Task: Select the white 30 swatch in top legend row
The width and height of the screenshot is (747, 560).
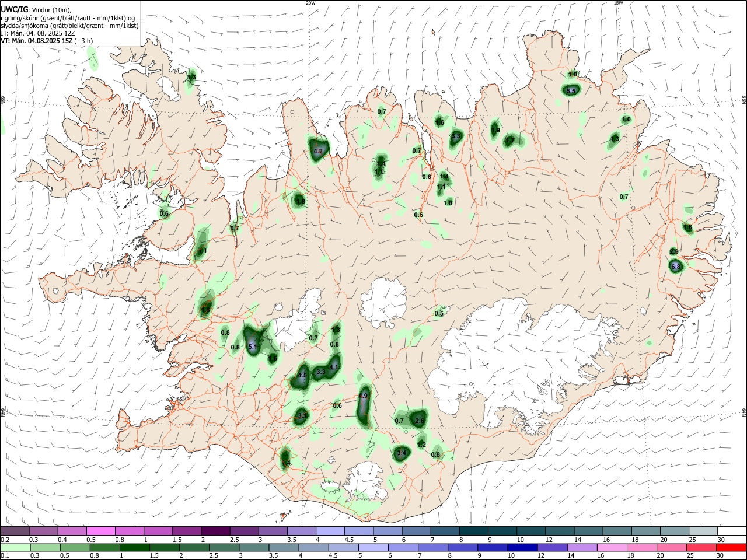Action: [x=731, y=531]
